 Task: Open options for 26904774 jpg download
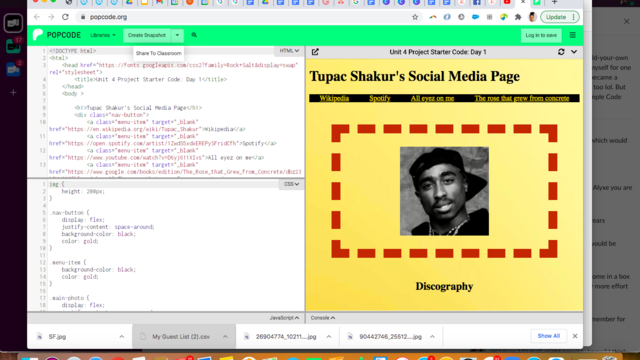pos(329,336)
